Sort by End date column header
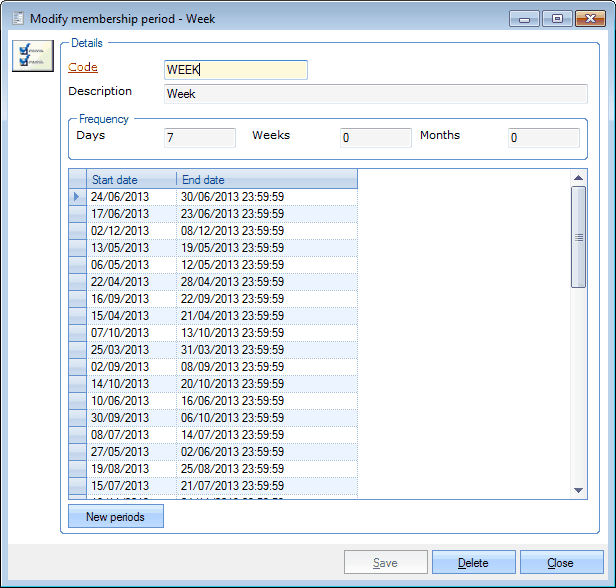 coord(266,180)
